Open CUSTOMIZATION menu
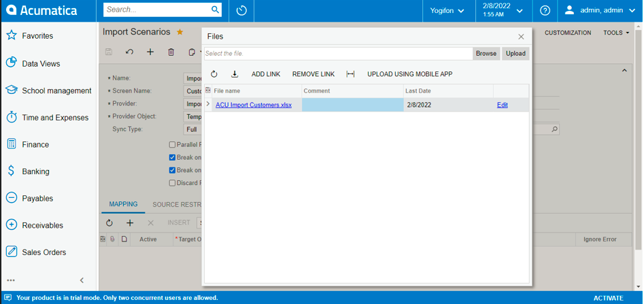The image size is (644, 304). pos(568,33)
